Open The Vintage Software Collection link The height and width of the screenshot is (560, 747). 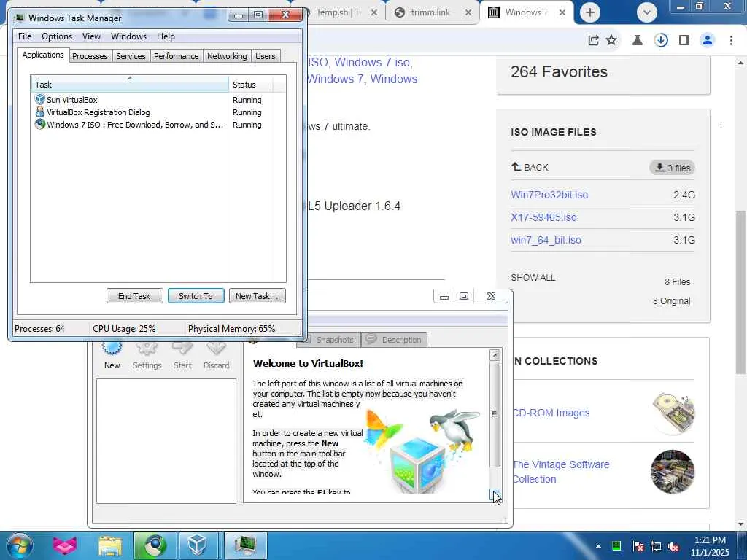pos(561,472)
